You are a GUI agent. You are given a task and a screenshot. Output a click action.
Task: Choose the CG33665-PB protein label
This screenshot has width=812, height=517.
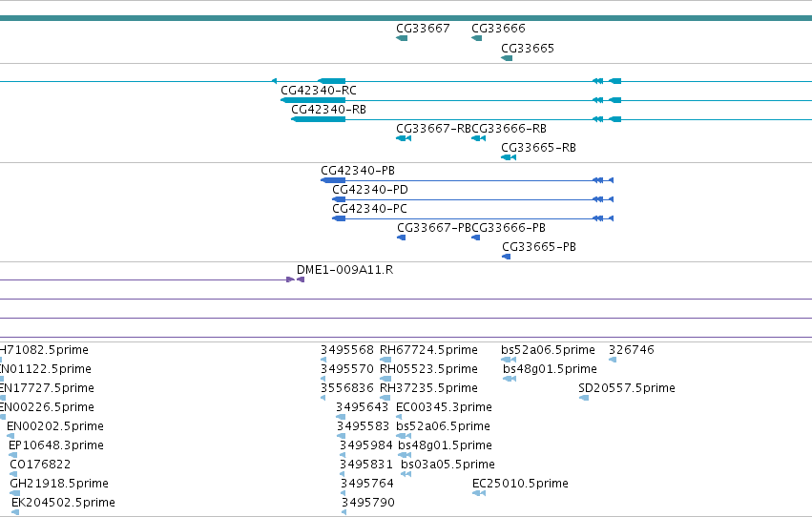click(539, 247)
